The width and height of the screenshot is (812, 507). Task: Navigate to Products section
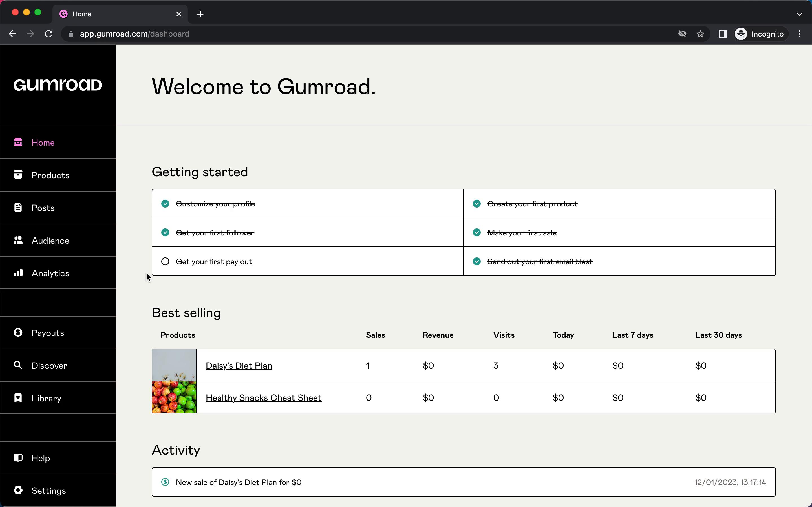coord(50,175)
